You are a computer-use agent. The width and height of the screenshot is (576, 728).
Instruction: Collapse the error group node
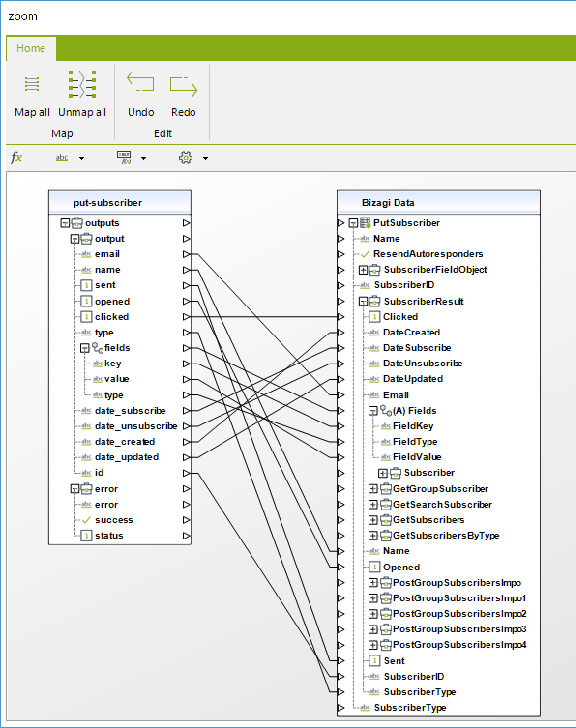[x=74, y=489]
